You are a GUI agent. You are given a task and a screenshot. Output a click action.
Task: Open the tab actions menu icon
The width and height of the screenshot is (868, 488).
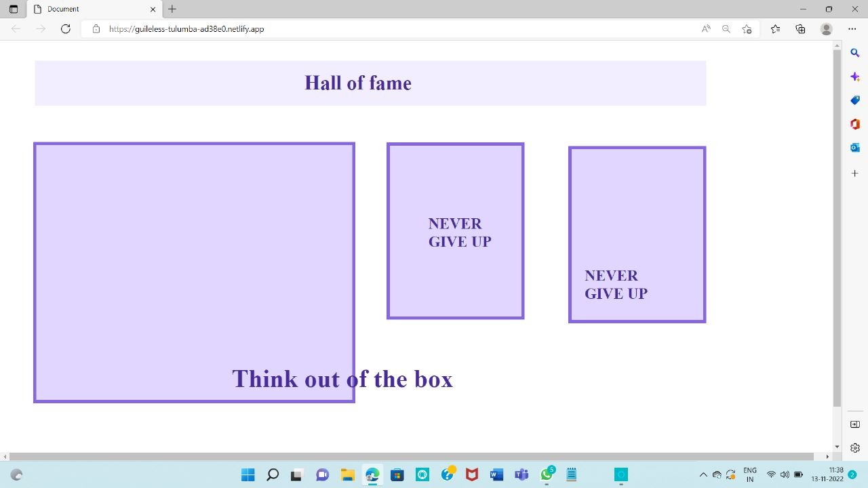(x=14, y=9)
